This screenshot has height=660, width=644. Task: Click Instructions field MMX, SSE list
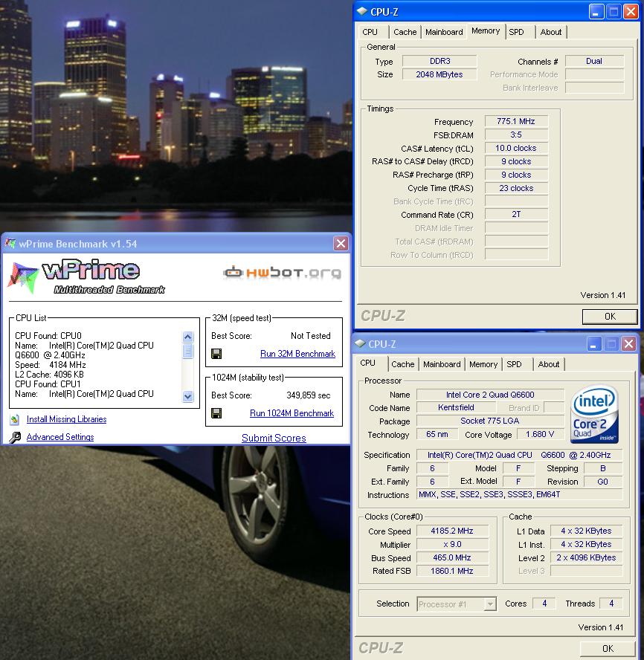tap(519, 494)
